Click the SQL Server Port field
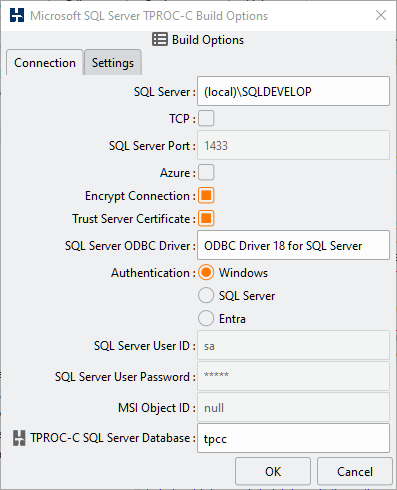This screenshot has height=490, width=397. 293,145
